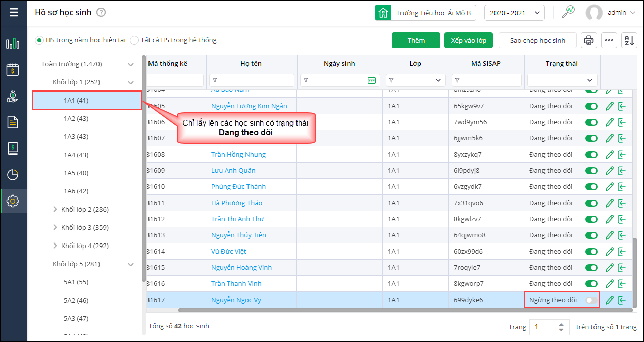The image size is (644, 342).
Task: Open the money-in-hand collection sidebar icon
Action: (x=13, y=96)
